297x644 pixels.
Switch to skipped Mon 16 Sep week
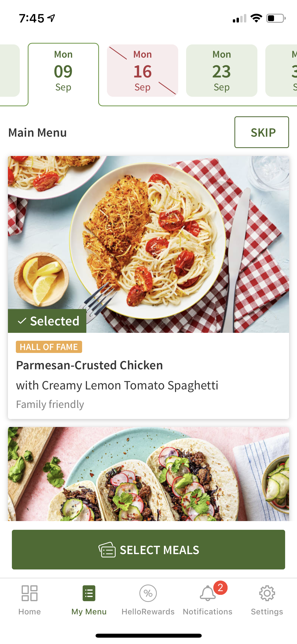[143, 71]
